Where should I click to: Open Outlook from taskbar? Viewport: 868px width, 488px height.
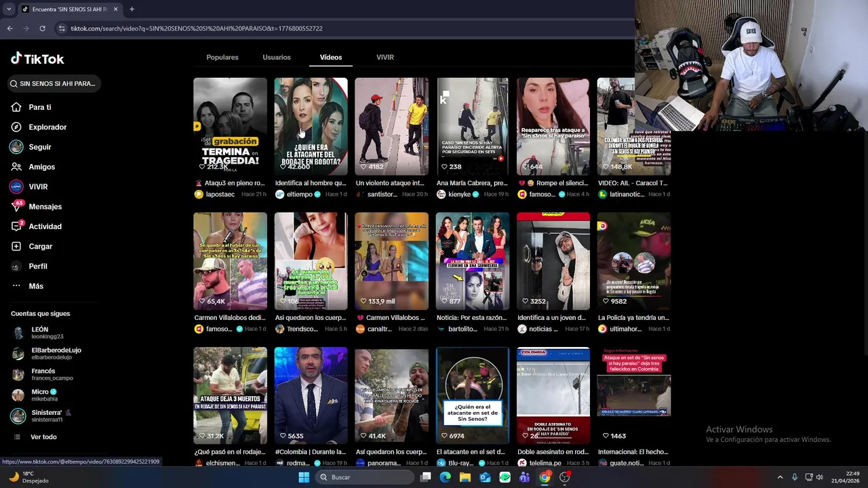tap(485, 477)
